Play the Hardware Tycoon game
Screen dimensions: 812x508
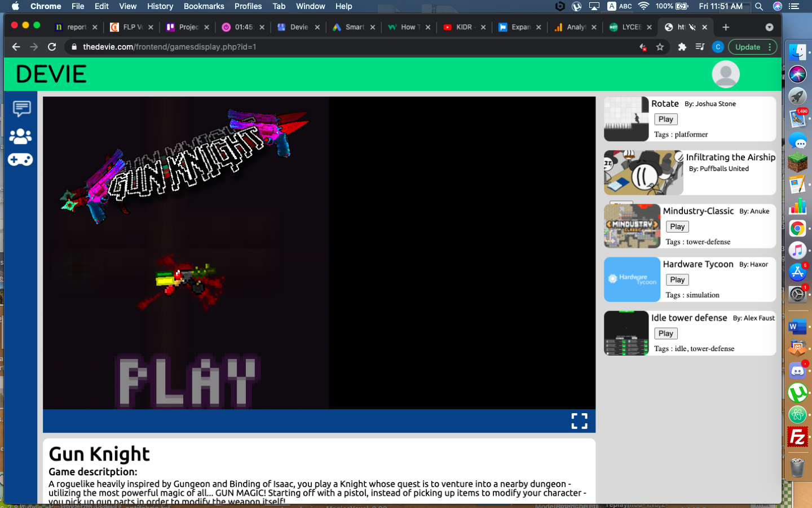pos(677,279)
